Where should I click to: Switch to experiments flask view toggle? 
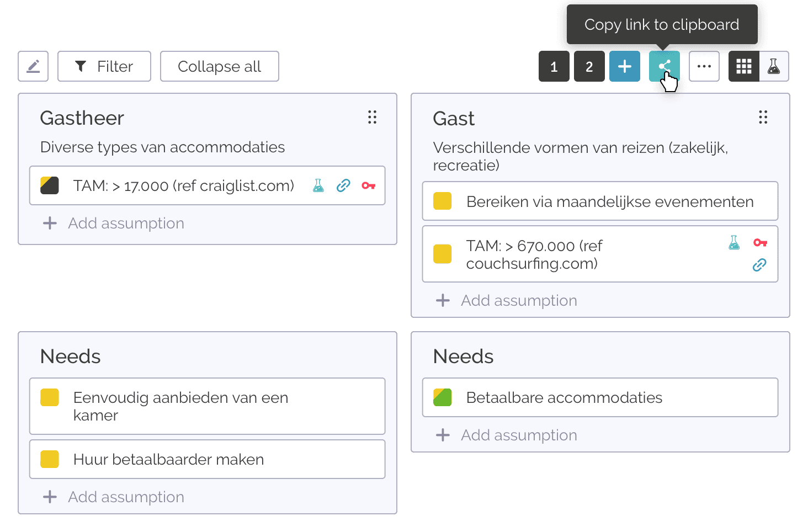774,66
